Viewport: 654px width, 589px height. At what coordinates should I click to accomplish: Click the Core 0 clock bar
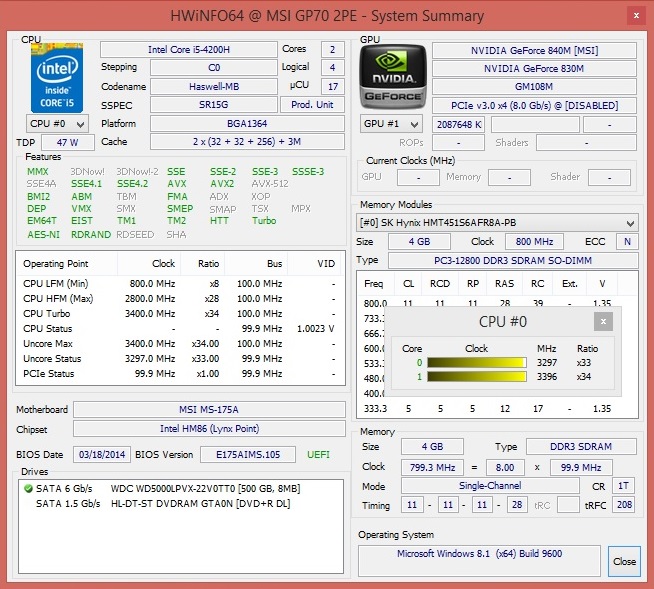[477, 362]
